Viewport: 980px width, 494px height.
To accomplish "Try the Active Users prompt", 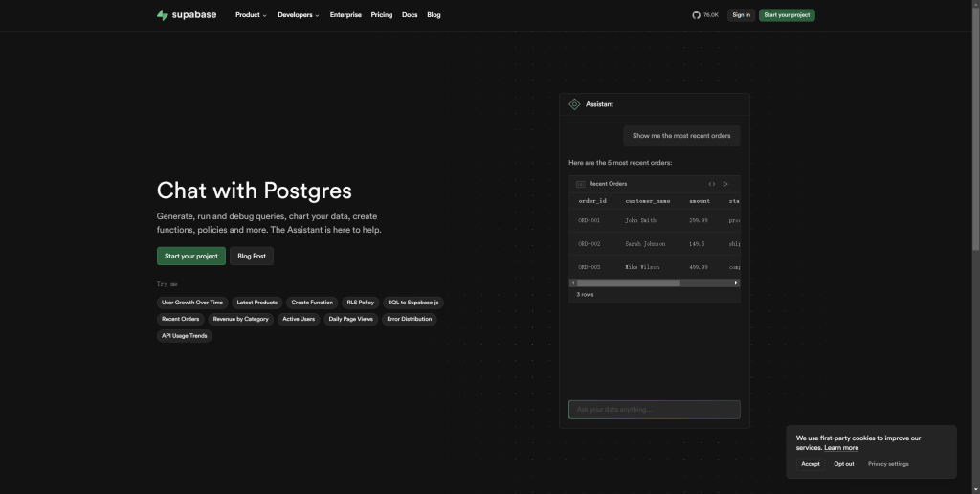I will click(x=299, y=319).
